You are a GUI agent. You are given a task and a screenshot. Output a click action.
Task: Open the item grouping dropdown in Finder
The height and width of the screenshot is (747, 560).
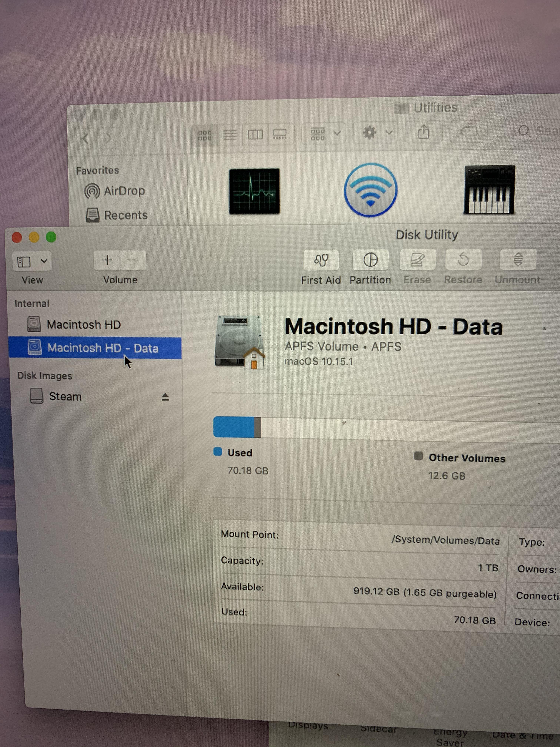323,133
